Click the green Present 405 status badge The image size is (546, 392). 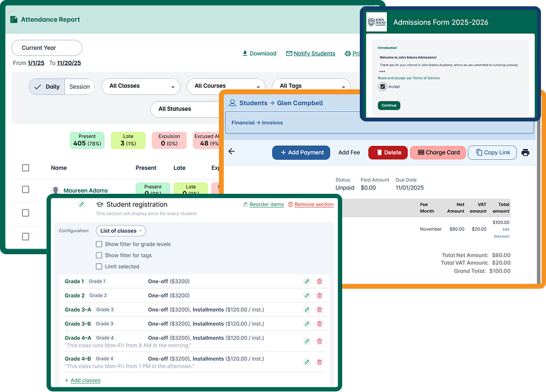pos(87,140)
